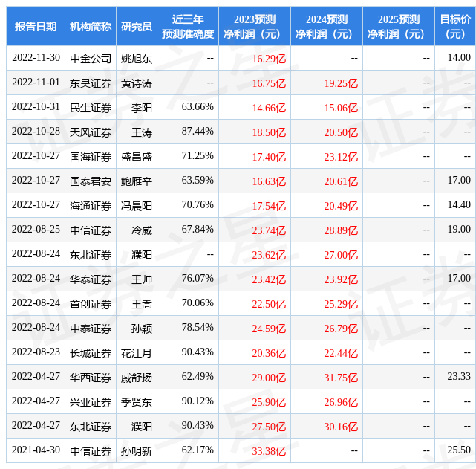The image size is (476, 469).
Task: Click target price 19.00
Action: click(x=459, y=230)
